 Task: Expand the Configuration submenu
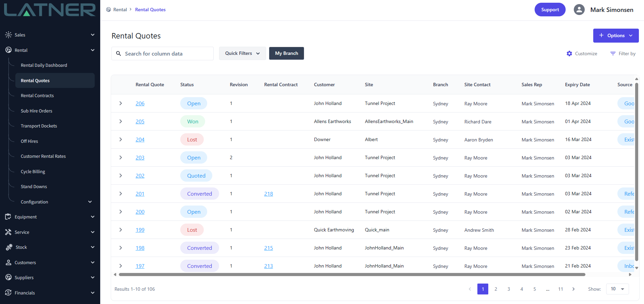pyautogui.click(x=90, y=202)
